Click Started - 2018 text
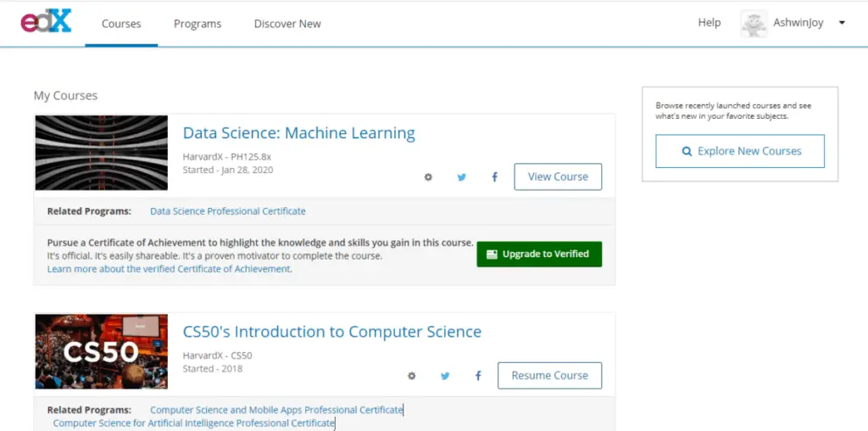This screenshot has width=868, height=431. [x=213, y=369]
